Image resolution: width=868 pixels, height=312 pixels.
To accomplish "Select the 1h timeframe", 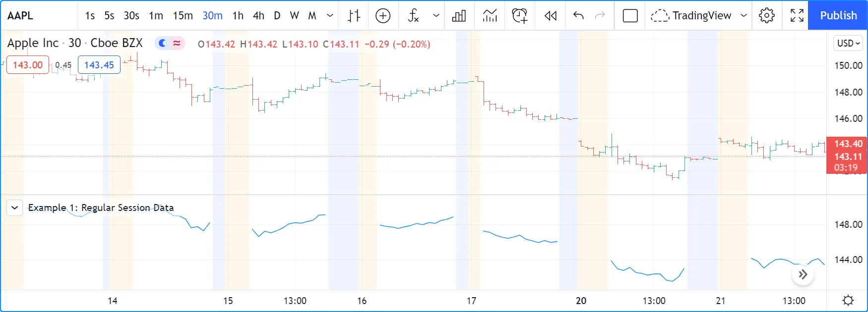I will pos(238,16).
